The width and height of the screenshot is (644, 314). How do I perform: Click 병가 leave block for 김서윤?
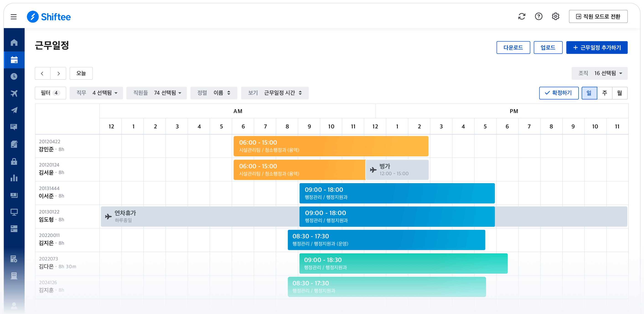[x=397, y=170]
